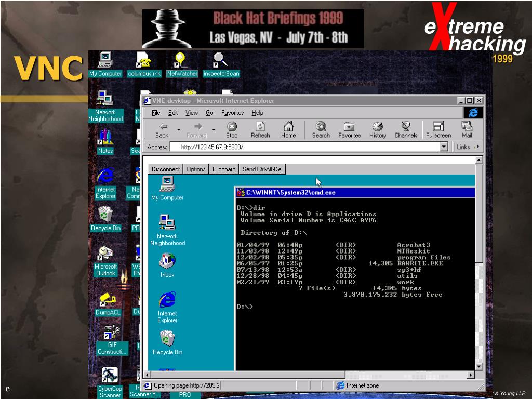Open the Search toolbar button
This screenshot has height=399, width=532.
[321, 130]
